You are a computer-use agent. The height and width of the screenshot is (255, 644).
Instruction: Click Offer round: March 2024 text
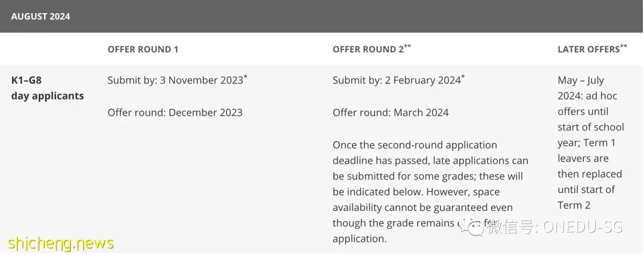(x=391, y=113)
